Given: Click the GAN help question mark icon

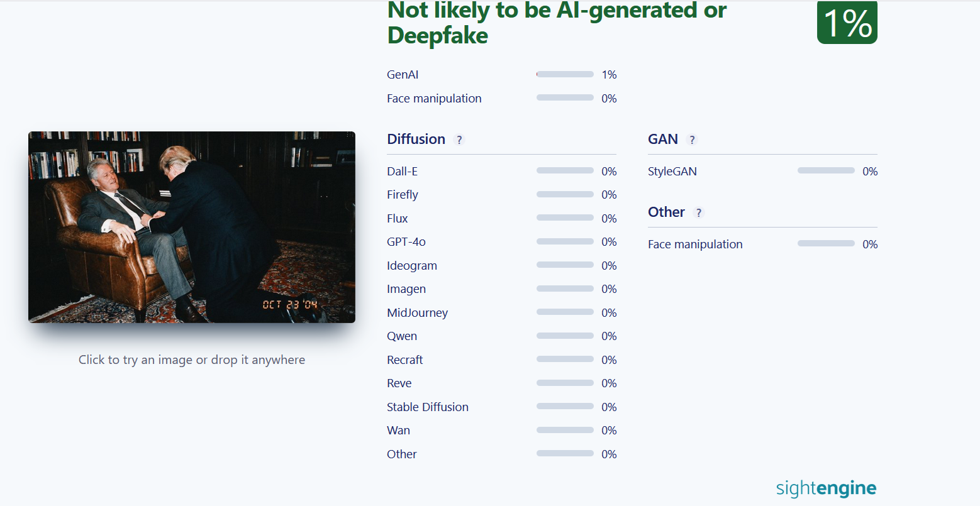Looking at the screenshot, I should coord(692,140).
